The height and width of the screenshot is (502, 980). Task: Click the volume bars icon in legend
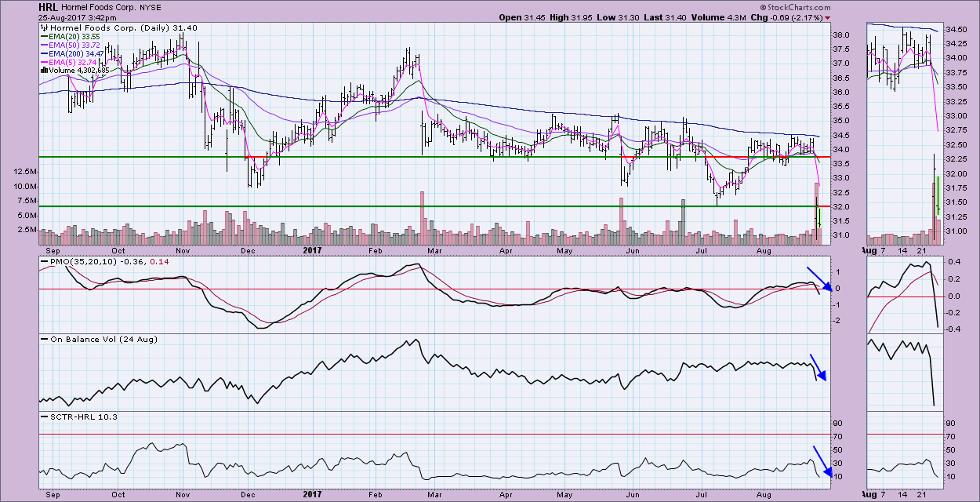coord(42,70)
